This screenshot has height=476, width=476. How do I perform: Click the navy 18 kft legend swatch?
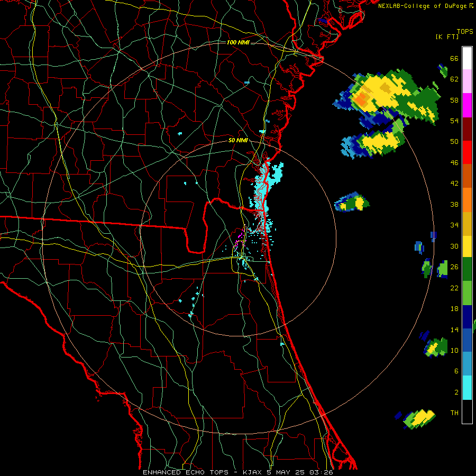pos(467,317)
